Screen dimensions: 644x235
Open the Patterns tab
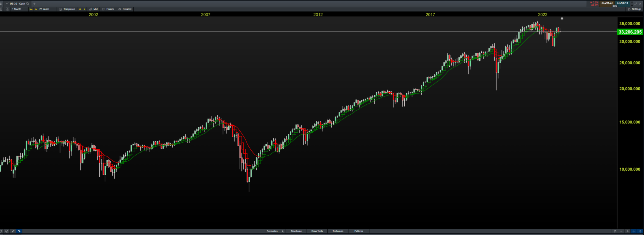point(359,231)
